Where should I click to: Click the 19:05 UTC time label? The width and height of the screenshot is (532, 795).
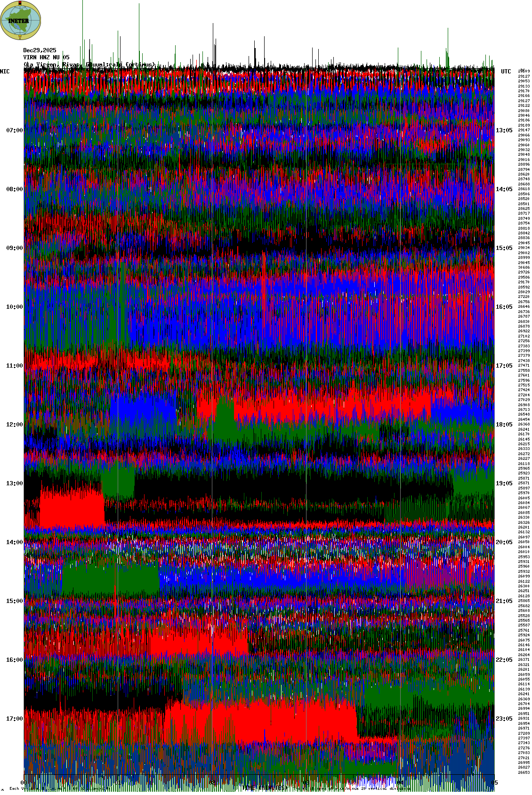504,483
